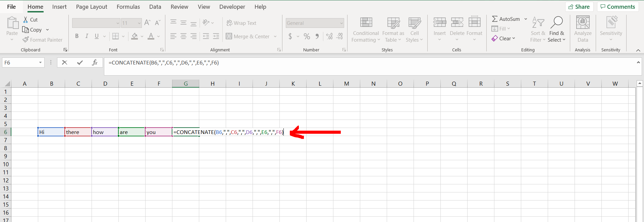Viewport: 644px width, 222px height.
Task: Decrease font size with smaller A icon
Action: click(158, 23)
